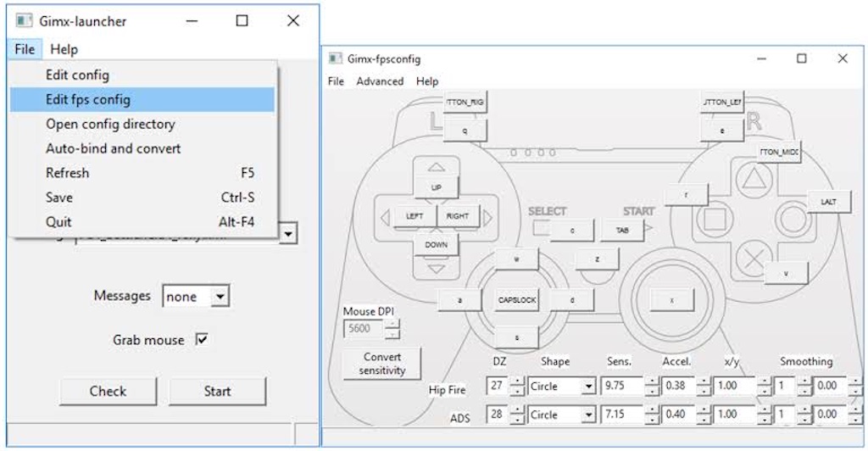868x451 pixels.
Task: Click the 'w' binding above the left stick
Action: pos(516,259)
